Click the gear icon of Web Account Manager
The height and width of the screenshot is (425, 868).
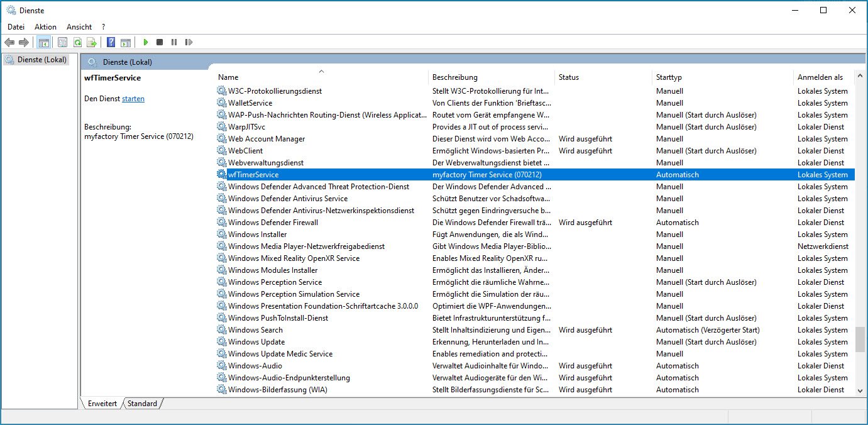[222, 139]
